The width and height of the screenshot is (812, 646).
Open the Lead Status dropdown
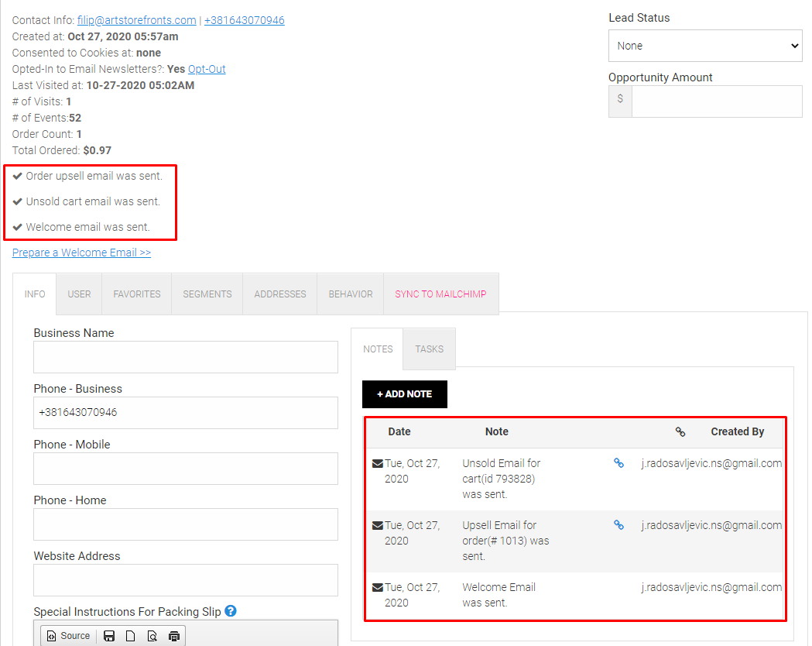click(705, 46)
